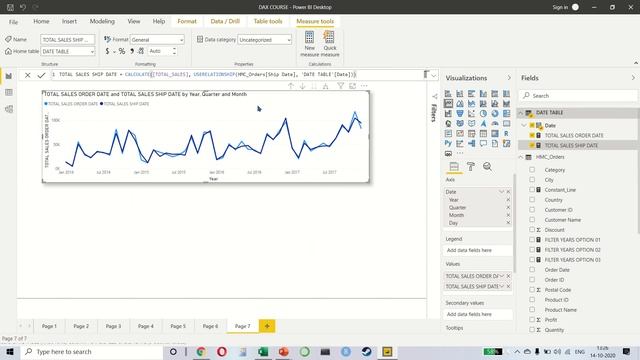This screenshot has height=360, width=640.
Task: Apply thousands separator comma format
Action: (x=132, y=51)
